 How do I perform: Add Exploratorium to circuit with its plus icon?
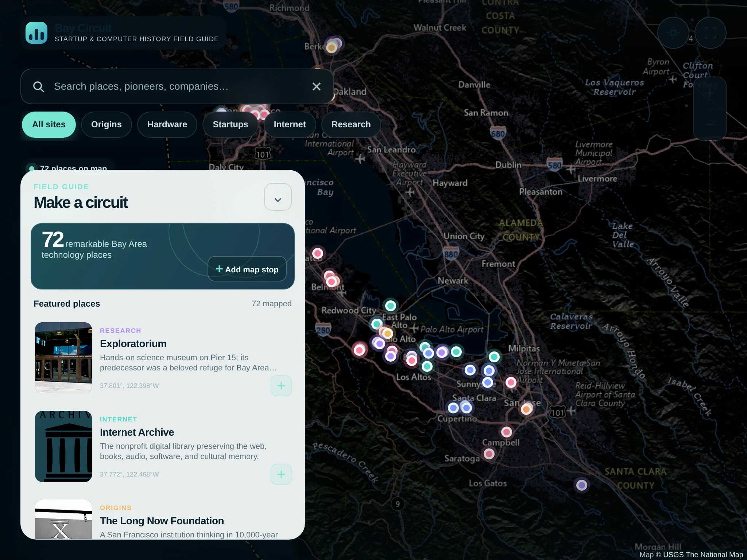point(281,386)
